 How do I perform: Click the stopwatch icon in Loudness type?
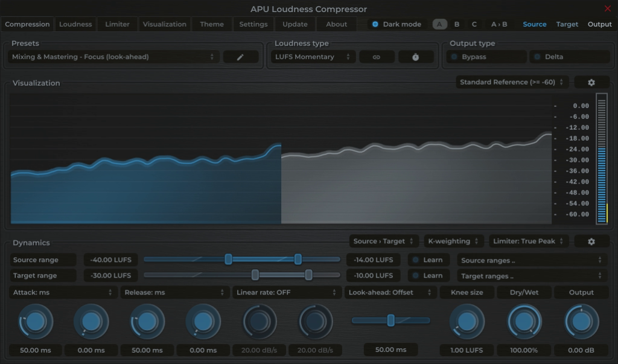416,56
